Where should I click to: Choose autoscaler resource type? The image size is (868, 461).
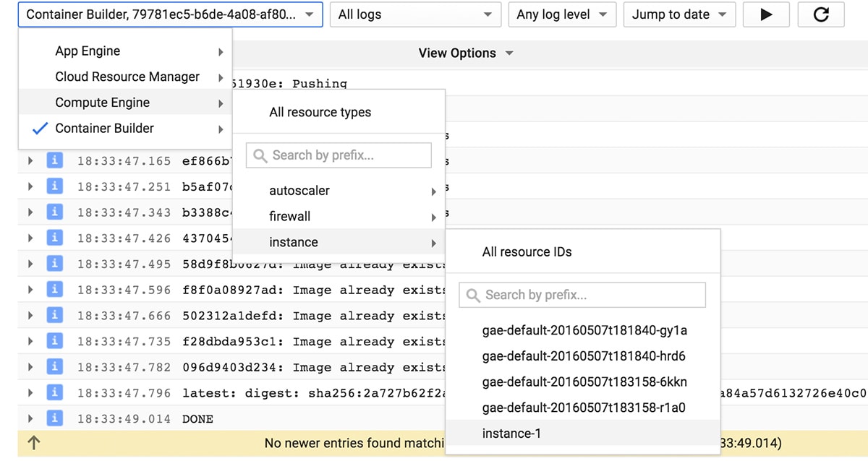(339, 191)
